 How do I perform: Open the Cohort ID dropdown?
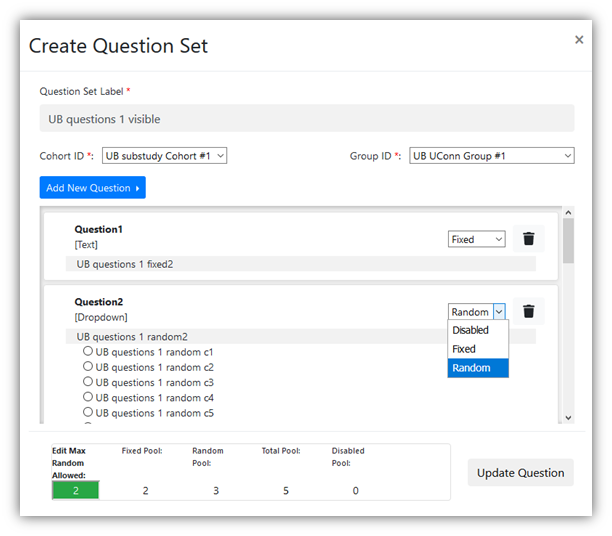click(165, 155)
